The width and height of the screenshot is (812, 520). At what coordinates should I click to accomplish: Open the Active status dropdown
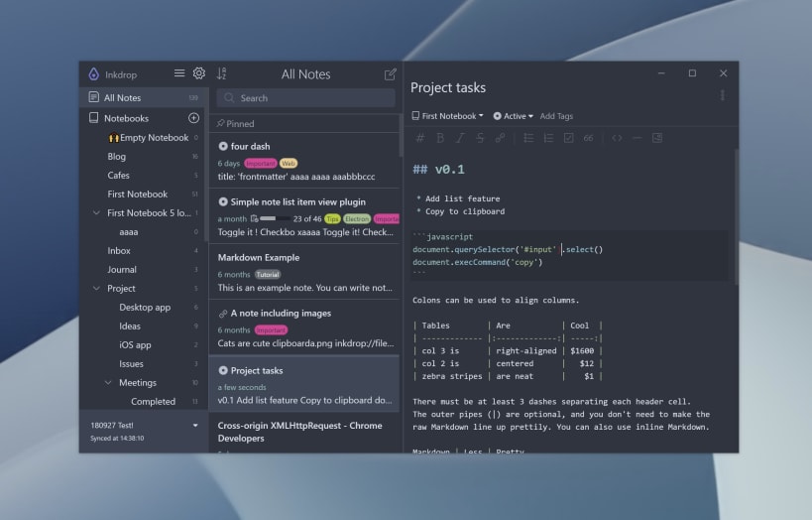[513, 116]
